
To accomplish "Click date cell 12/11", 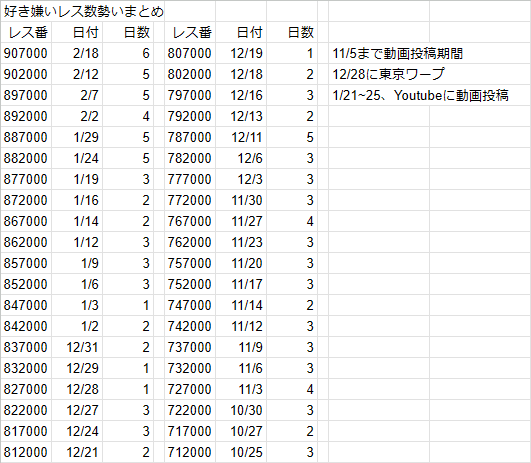I will click(241, 137).
